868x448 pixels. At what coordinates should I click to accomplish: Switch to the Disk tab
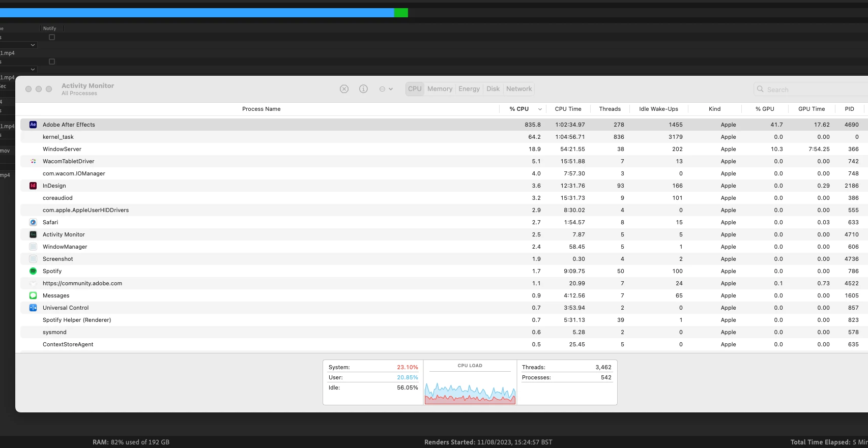pos(493,89)
